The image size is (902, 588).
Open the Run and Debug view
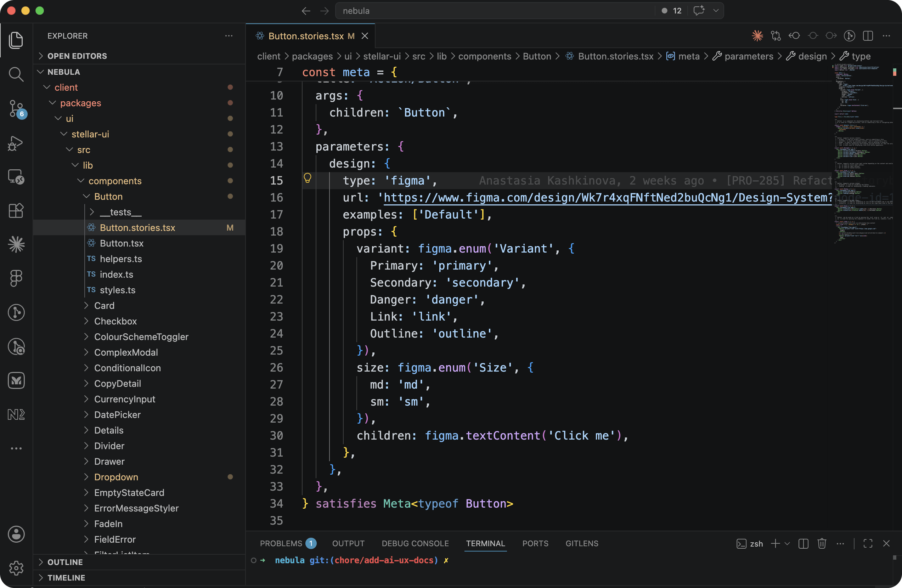[16, 143]
